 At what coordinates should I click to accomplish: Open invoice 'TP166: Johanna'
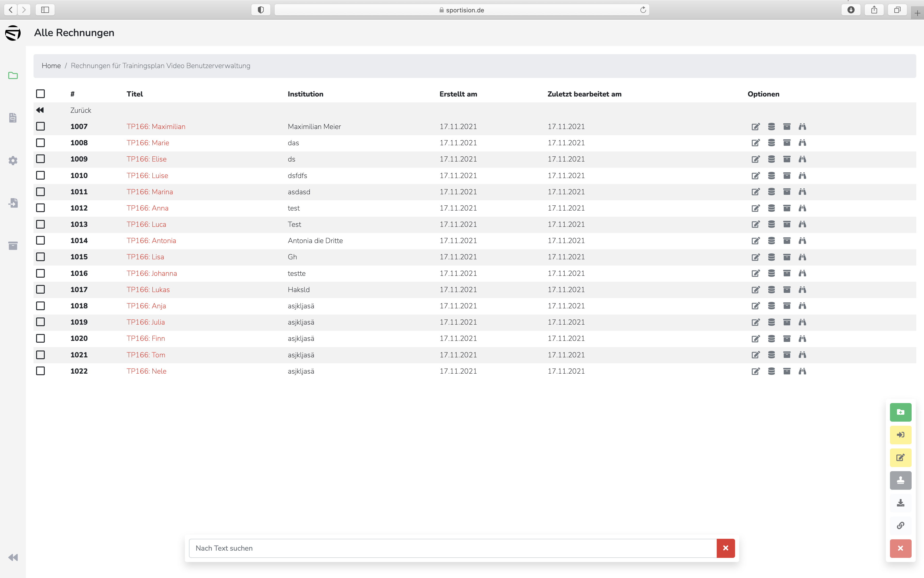pyautogui.click(x=152, y=273)
